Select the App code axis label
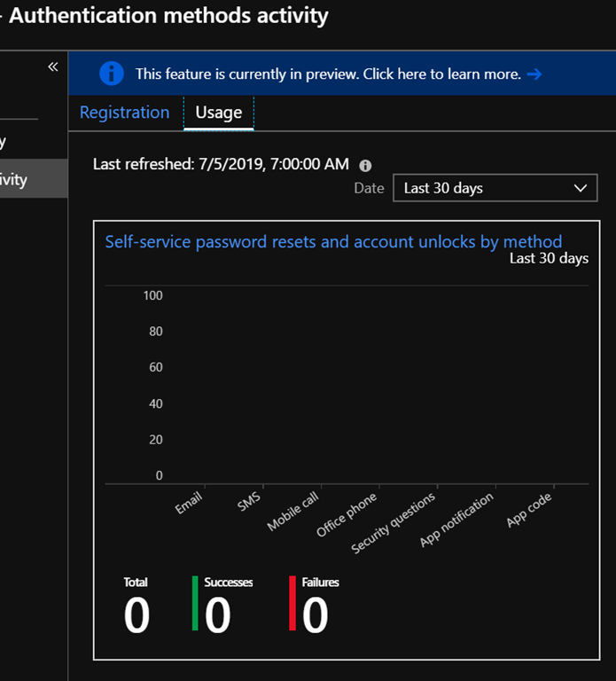Screen dimensions: 616x681 click(529, 510)
